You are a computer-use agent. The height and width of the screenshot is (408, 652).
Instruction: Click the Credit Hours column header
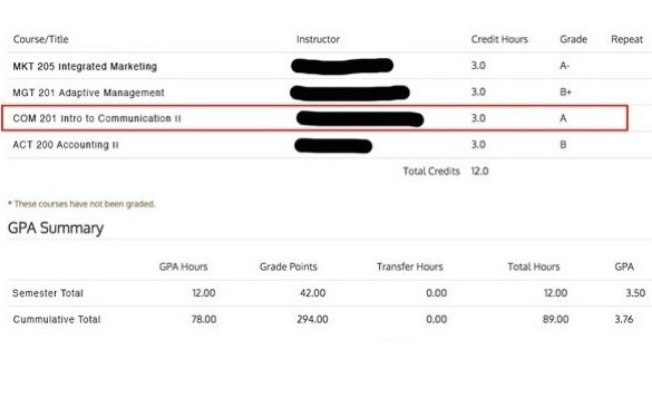pos(499,39)
